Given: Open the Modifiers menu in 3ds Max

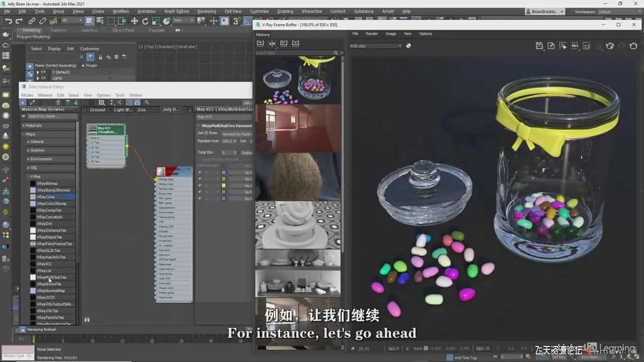Looking at the screenshot, I should pos(121,11).
